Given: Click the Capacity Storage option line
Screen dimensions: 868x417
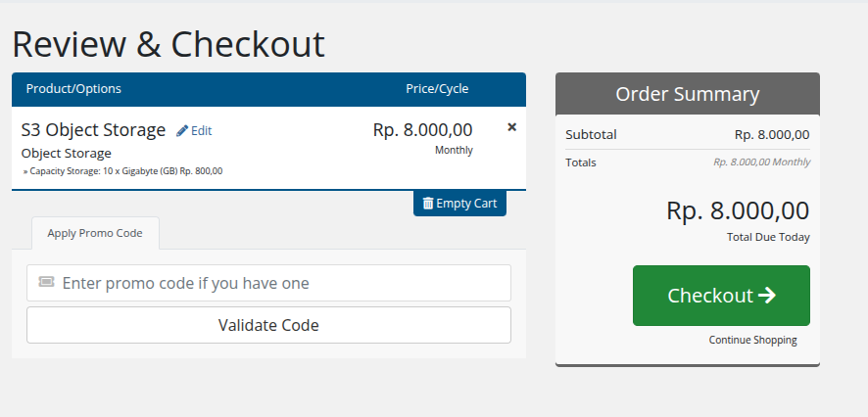Looking at the screenshot, I should point(122,171).
